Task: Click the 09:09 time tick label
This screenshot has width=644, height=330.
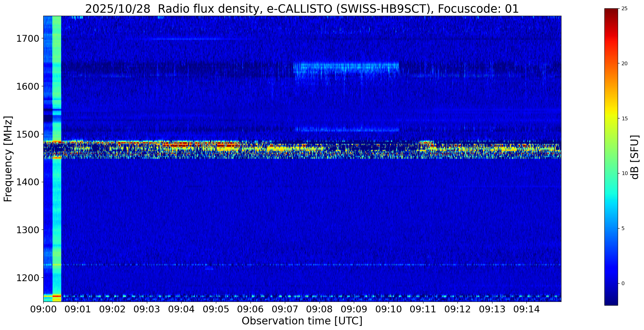Action: pyautogui.click(x=354, y=309)
